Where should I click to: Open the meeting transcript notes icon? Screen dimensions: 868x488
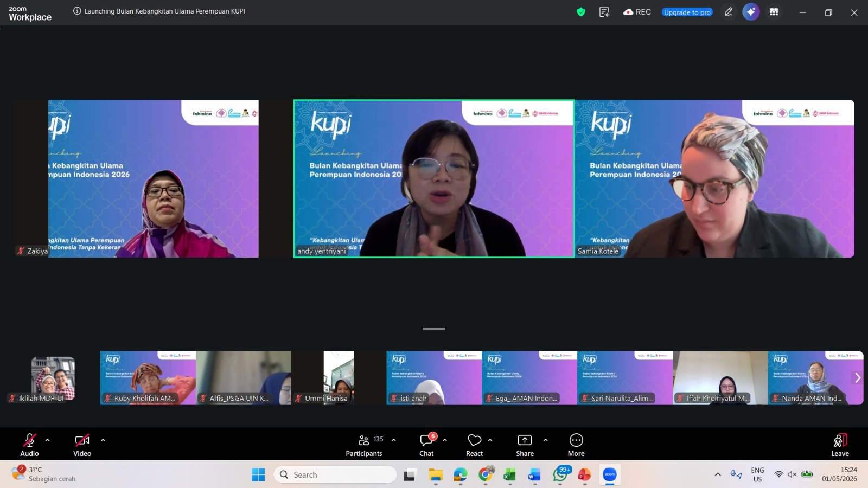pos(604,12)
